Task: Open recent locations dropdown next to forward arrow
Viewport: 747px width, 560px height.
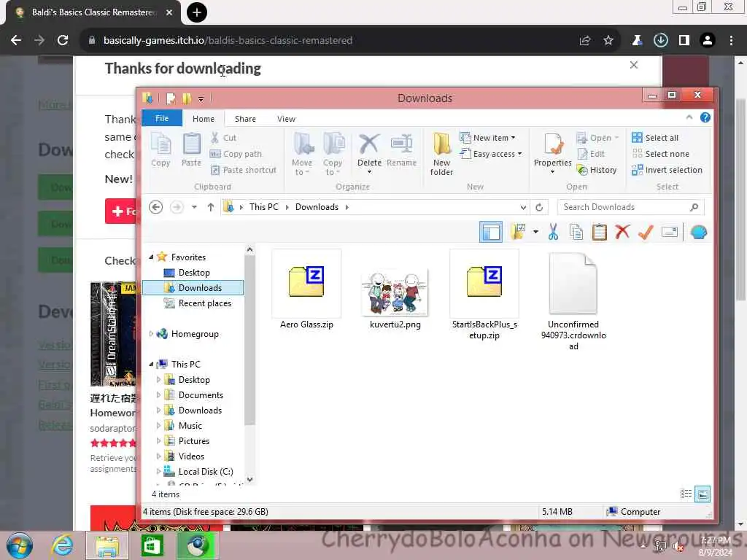Action: point(194,207)
